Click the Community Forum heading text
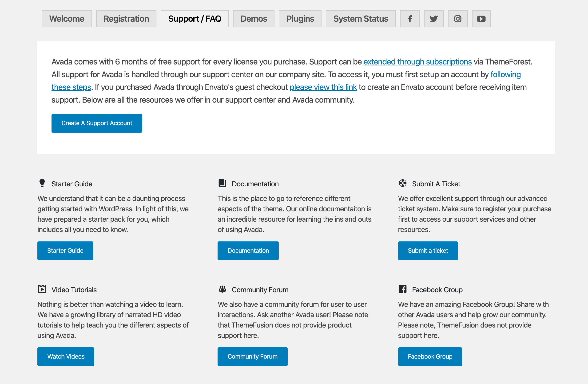 pos(260,290)
